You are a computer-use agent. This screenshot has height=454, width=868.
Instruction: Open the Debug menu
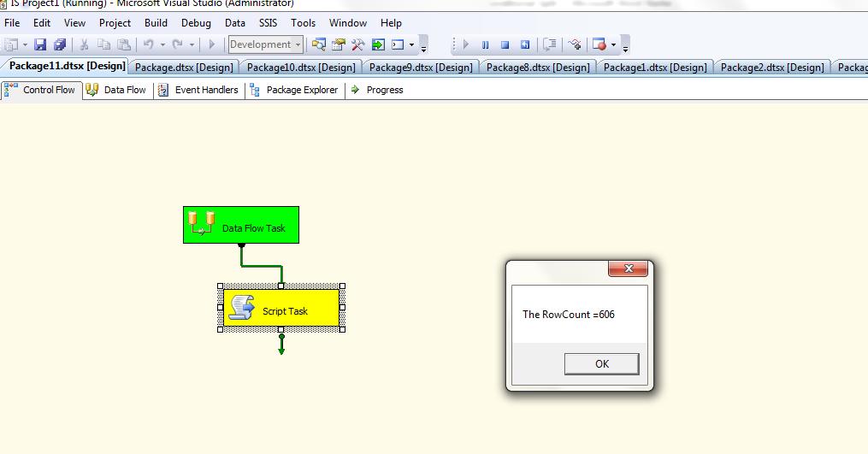(196, 23)
